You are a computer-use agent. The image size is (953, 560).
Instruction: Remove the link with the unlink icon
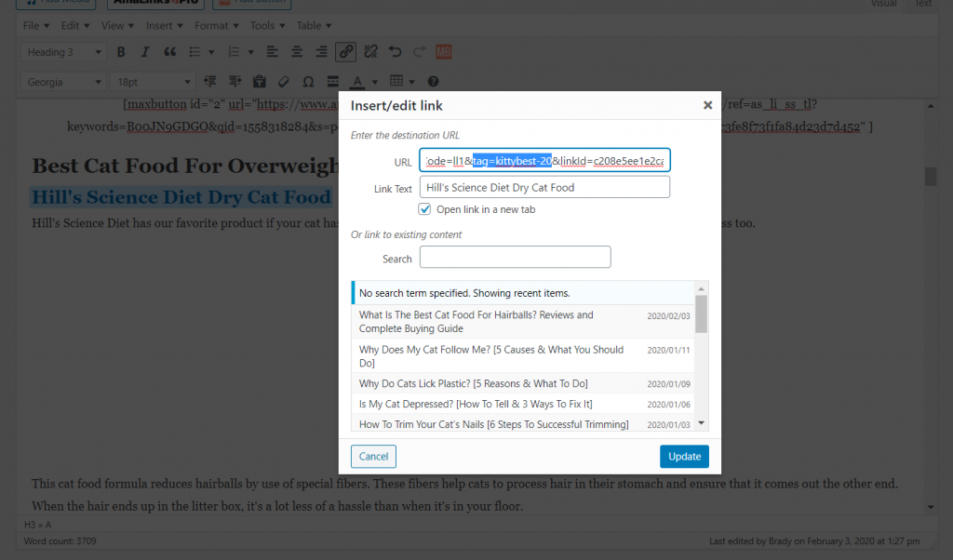[370, 52]
